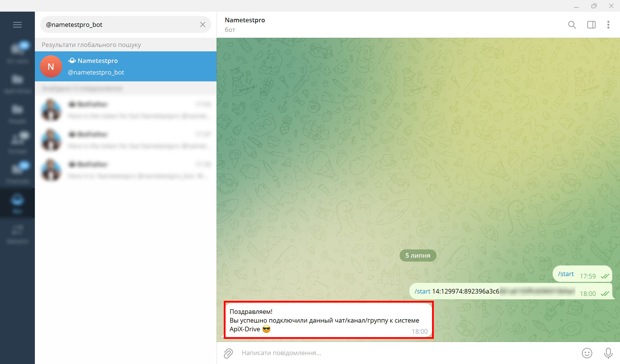Click the @nametestpro_bot search field
The image size is (620, 364).
[x=125, y=25]
